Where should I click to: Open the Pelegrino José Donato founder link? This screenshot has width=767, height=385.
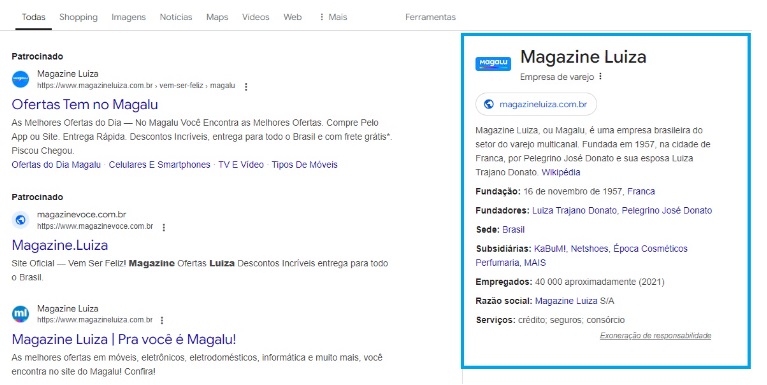coord(667,210)
